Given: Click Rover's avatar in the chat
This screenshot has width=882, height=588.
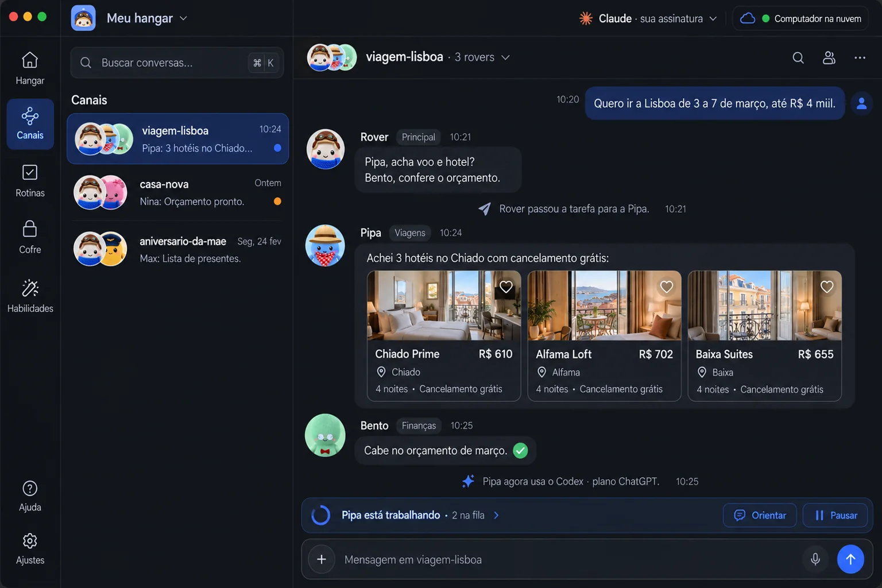Looking at the screenshot, I should (x=326, y=149).
